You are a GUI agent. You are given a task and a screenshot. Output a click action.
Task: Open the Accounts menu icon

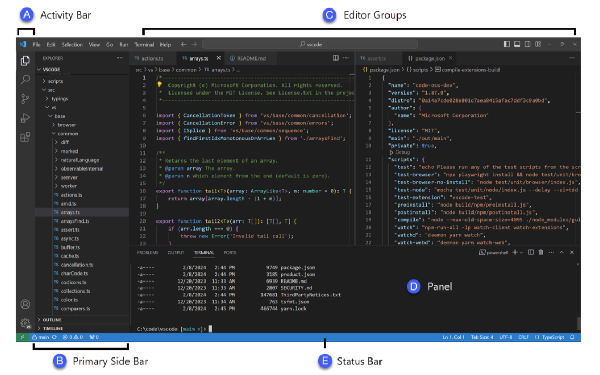(25, 304)
